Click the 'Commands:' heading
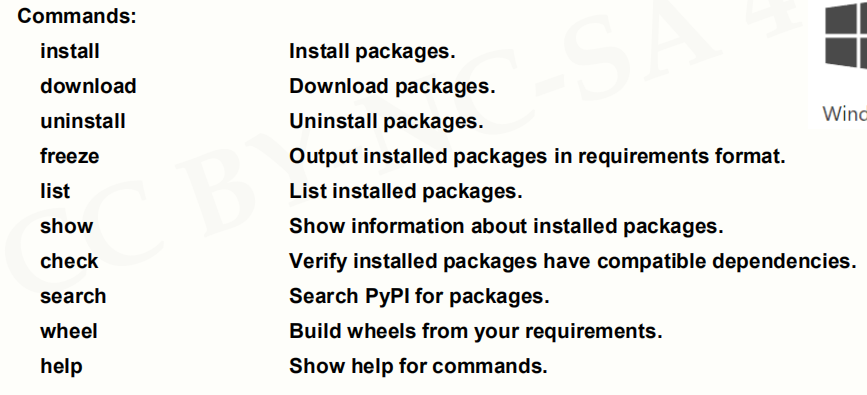The image size is (867, 395). click(77, 16)
